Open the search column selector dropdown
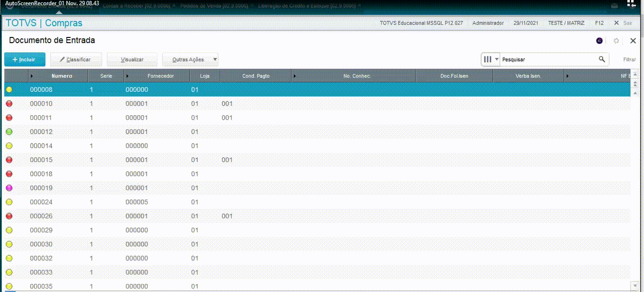Screen dimensions: 644x292 point(491,59)
